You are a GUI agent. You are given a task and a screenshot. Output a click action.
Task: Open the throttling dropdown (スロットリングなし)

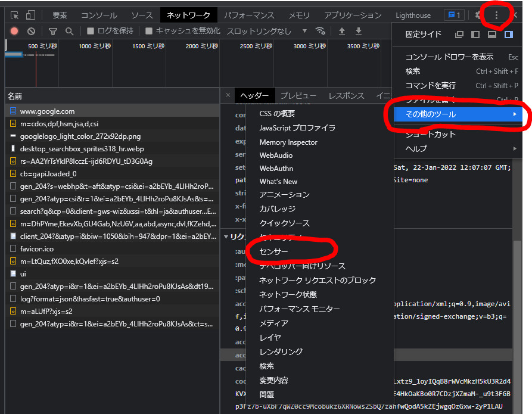click(267, 31)
